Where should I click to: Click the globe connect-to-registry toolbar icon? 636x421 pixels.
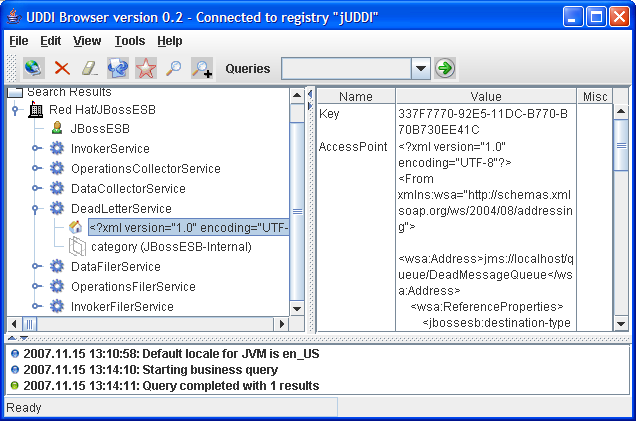[x=34, y=68]
